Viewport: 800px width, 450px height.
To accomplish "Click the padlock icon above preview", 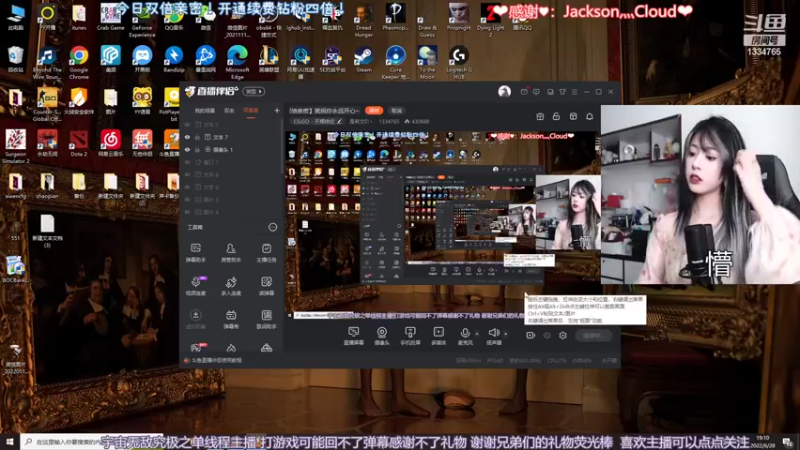I will (x=556, y=117).
